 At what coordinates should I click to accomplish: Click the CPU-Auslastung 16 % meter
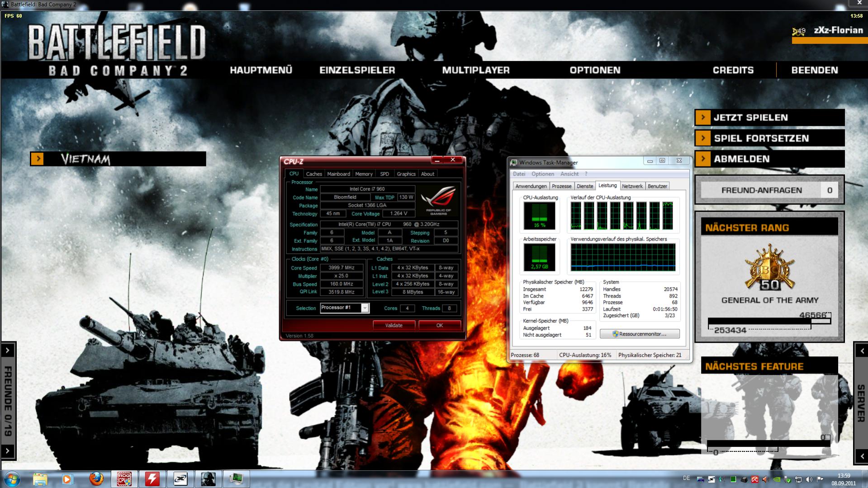coord(539,215)
